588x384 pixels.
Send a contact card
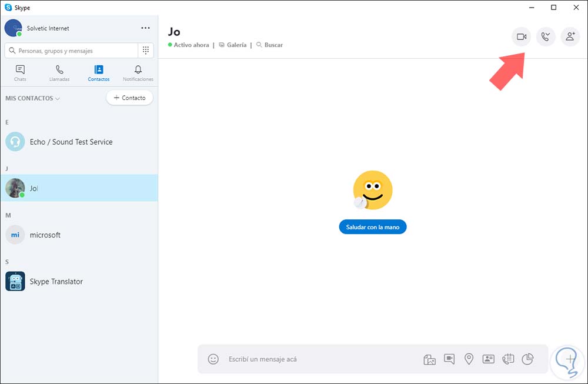[x=488, y=359]
